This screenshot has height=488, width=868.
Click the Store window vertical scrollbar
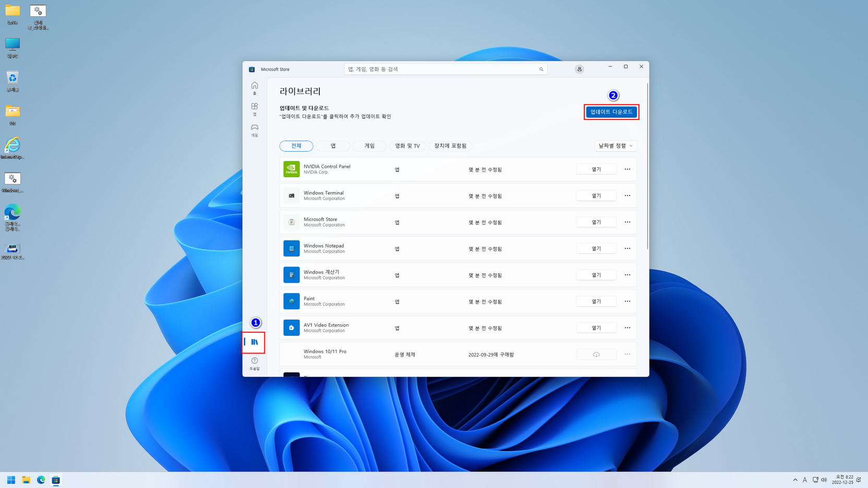pos(647,166)
